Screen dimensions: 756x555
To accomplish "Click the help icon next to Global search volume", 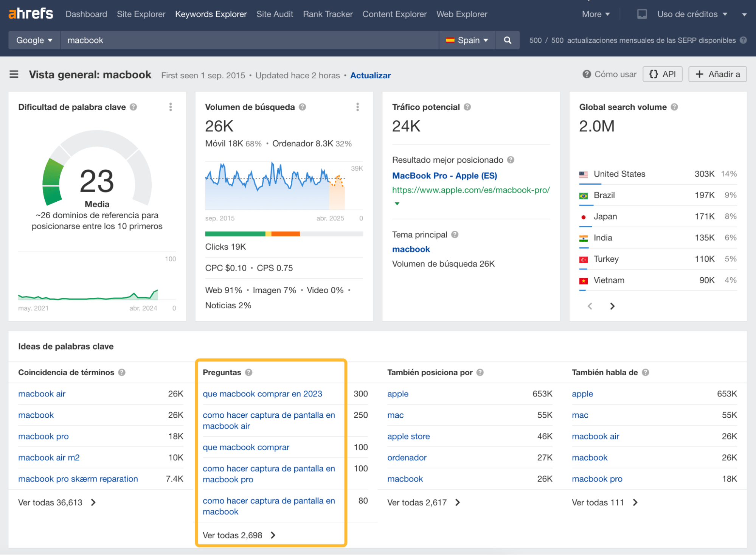I will coord(674,107).
